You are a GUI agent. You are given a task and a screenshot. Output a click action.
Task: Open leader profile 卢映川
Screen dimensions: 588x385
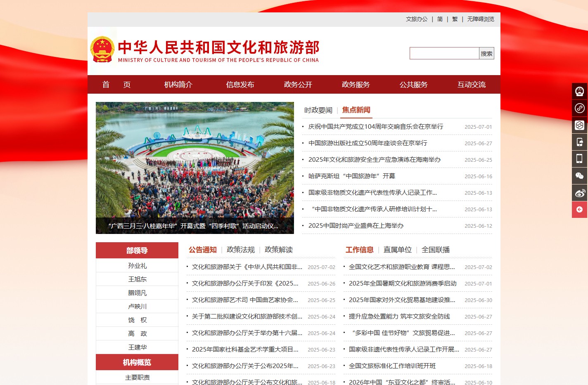point(137,307)
